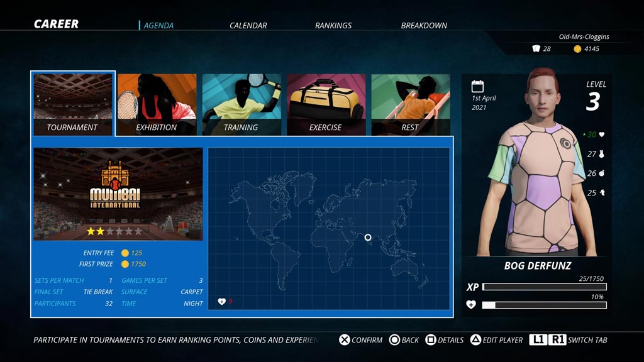Switch to the Rankings tab

(x=333, y=25)
